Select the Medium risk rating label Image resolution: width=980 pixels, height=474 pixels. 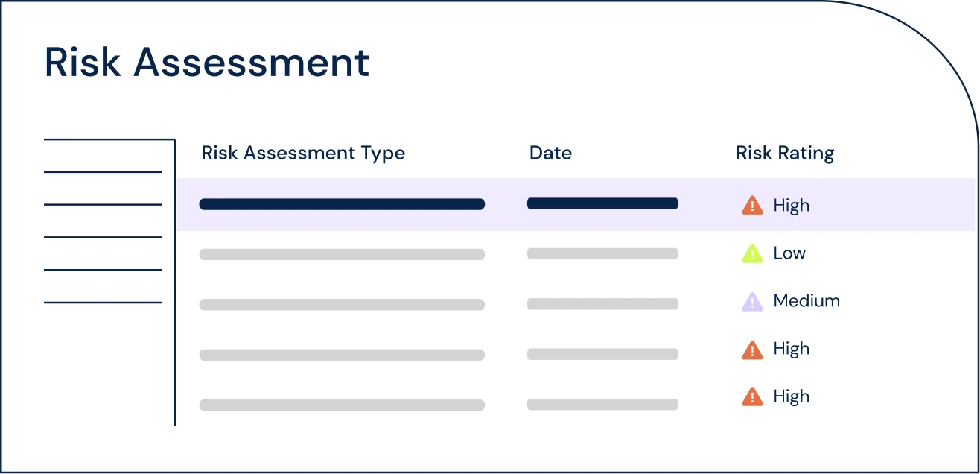[x=806, y=301]
